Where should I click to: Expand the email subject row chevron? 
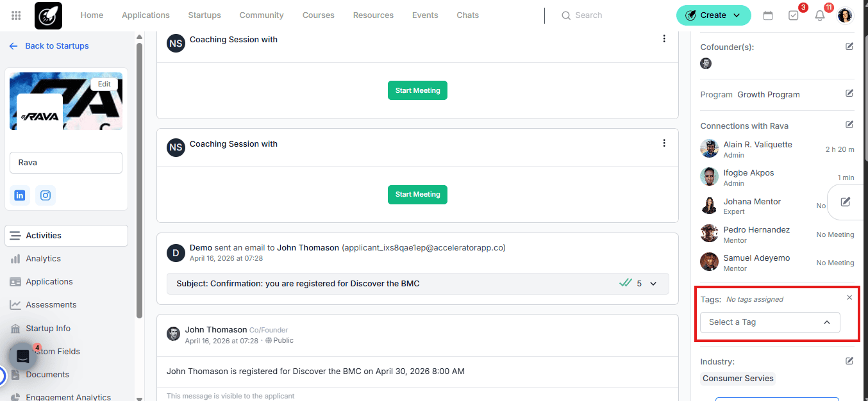(653, 284)
